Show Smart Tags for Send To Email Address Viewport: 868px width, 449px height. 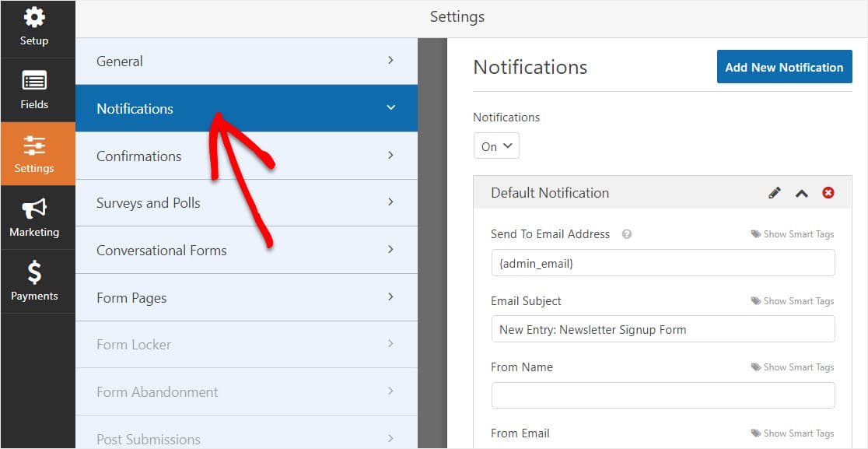(x=792, y=234)
